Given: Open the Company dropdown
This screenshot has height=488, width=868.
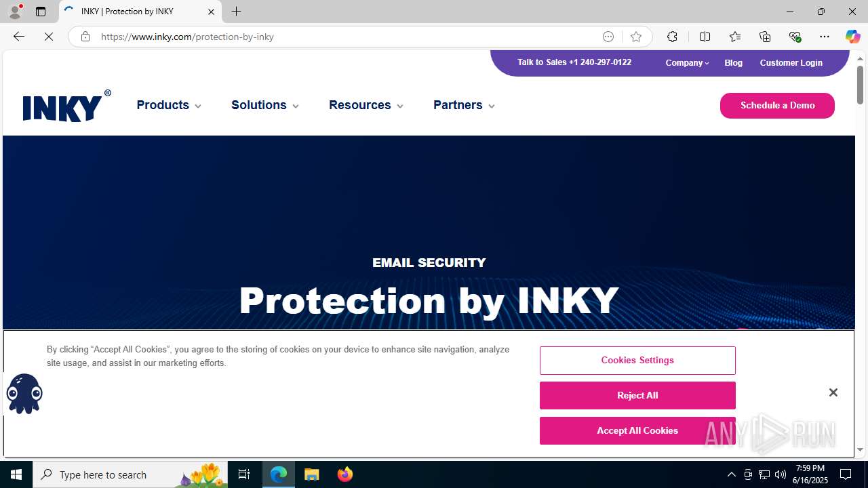Looking at the screenshot, I should (687, 62).
